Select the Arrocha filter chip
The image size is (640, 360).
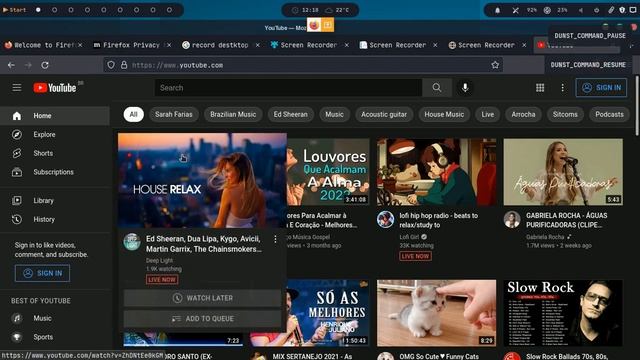pos(523,115)
